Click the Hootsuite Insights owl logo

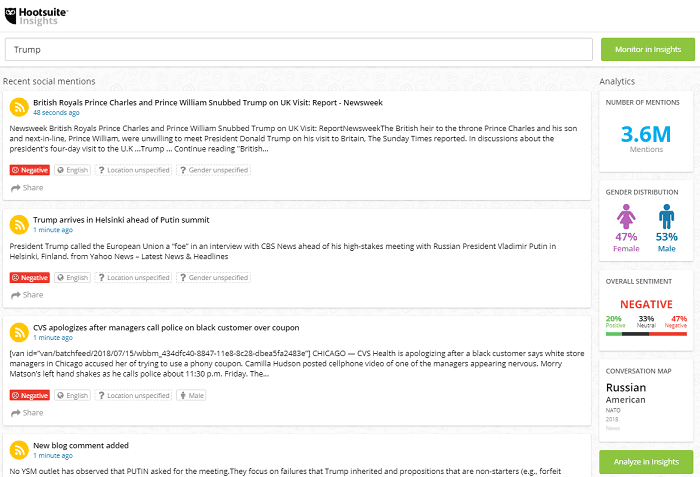(x=11, y=14)
